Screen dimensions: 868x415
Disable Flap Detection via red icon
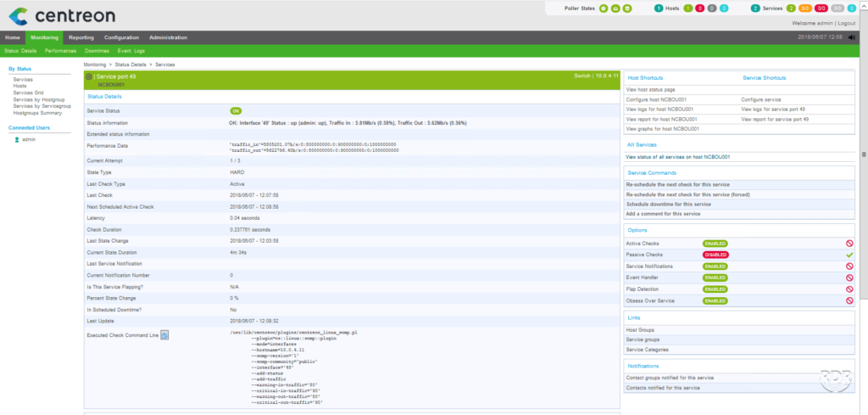pyautogui.click(x=849, y=289)
